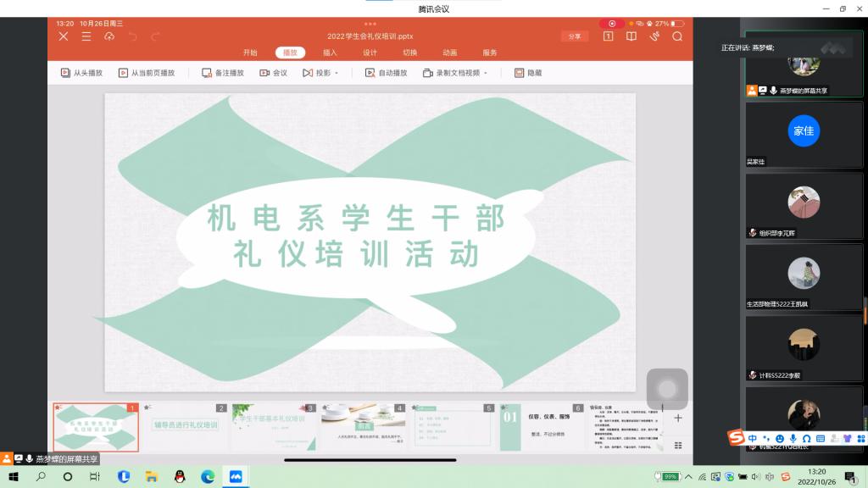868x488 pixels.
Task: Switch to the 设计 tab
Action: [x=370, y=53]
